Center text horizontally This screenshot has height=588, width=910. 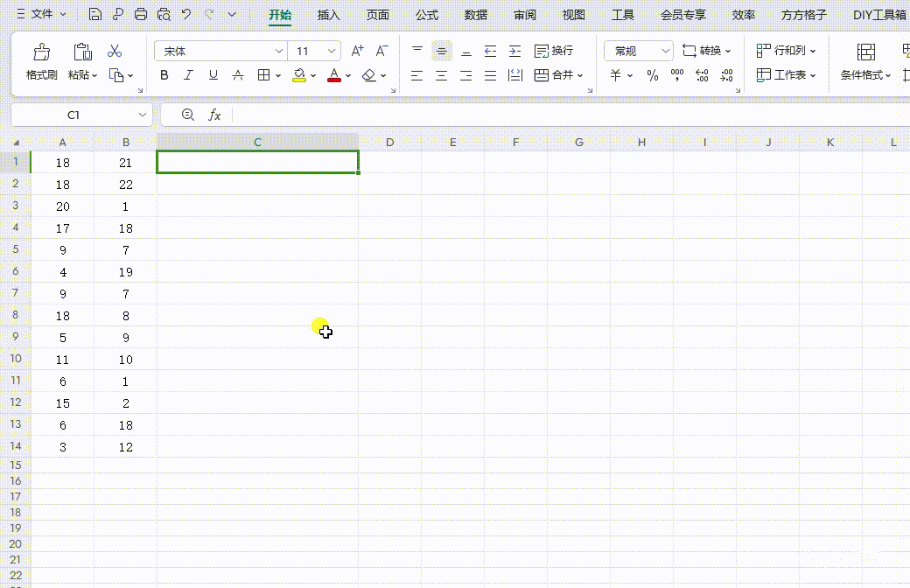pos(441,75)
